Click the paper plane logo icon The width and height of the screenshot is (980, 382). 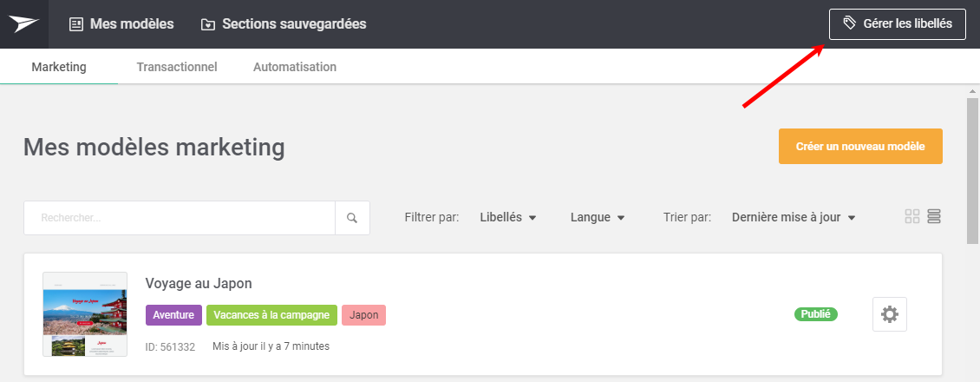23,23
